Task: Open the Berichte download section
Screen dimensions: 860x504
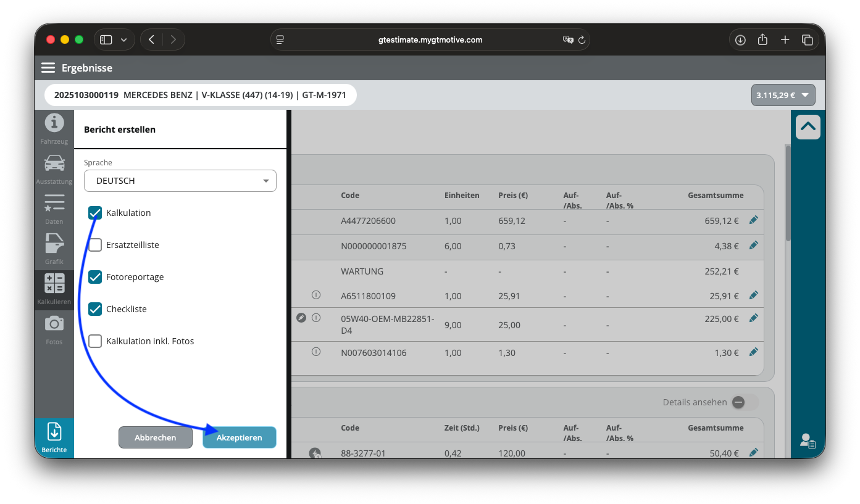Action: click(54, 438)
